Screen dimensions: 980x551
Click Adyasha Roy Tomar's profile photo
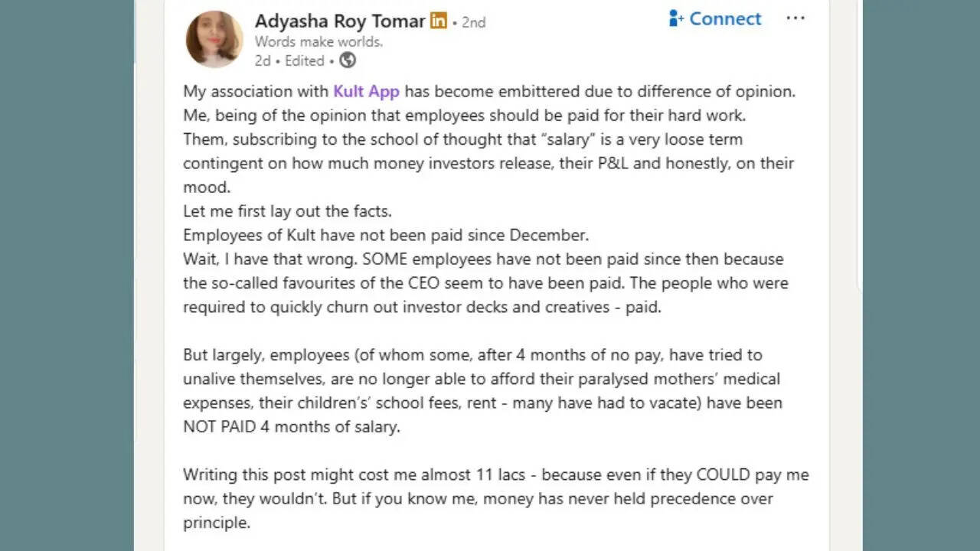click(x=214, y=38)
